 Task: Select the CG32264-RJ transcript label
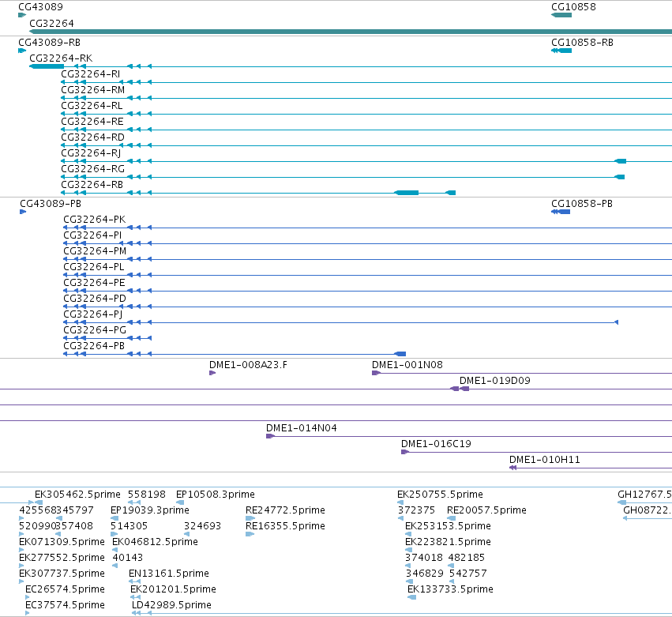91,153
